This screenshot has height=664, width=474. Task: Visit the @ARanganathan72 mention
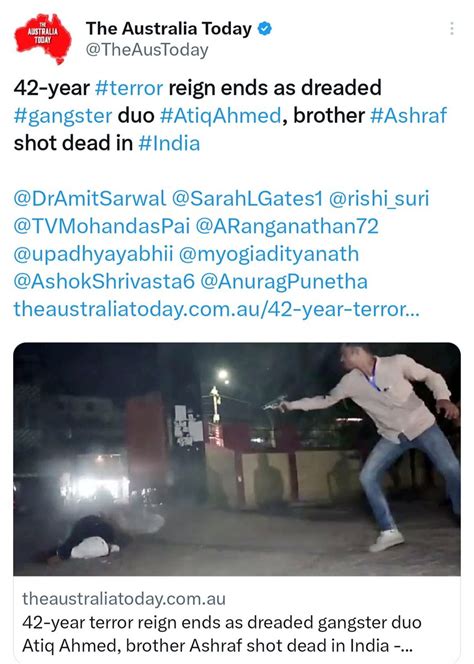287,226
